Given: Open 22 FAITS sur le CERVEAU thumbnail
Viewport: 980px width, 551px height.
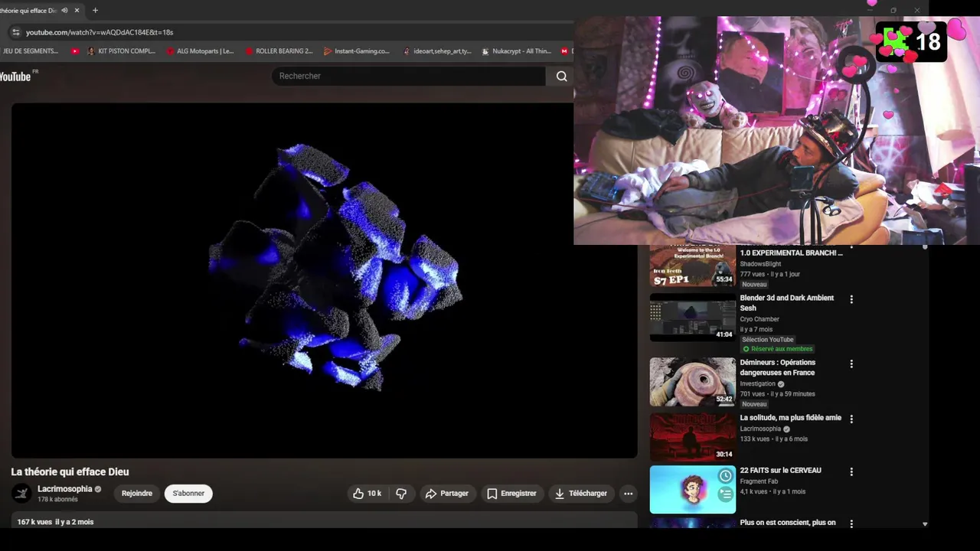Looking at the screenshot, I should tap(693, 490).
